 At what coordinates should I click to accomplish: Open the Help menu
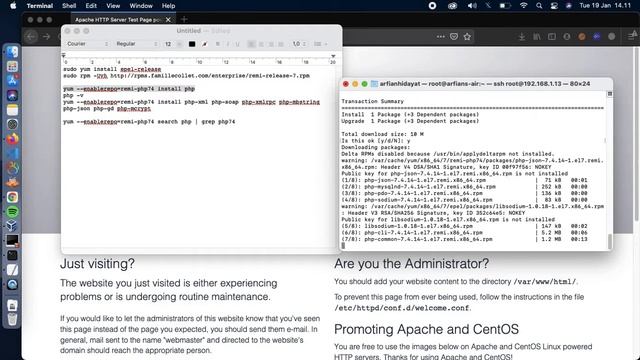pyautogui.click(x=168, y=6)
